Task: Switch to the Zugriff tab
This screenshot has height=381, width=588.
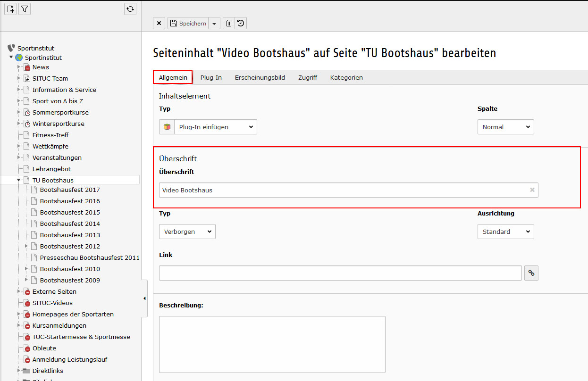Action: 307,77
